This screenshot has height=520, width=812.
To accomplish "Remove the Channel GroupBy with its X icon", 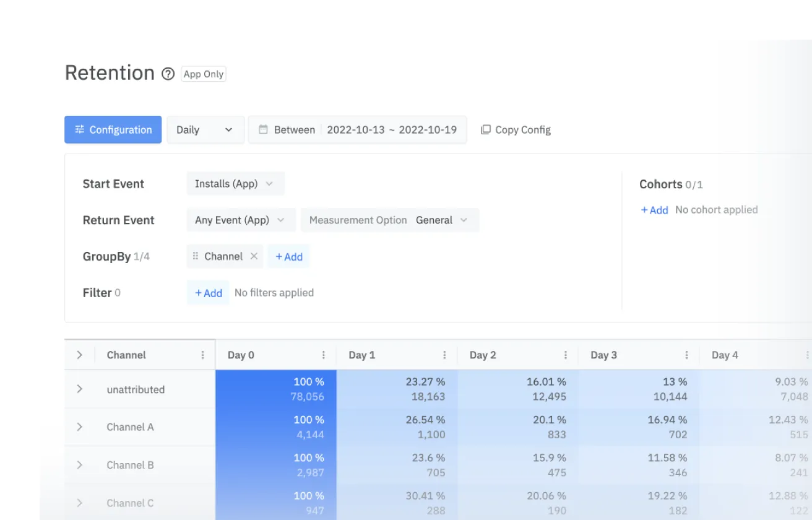I will click(254, 256).
